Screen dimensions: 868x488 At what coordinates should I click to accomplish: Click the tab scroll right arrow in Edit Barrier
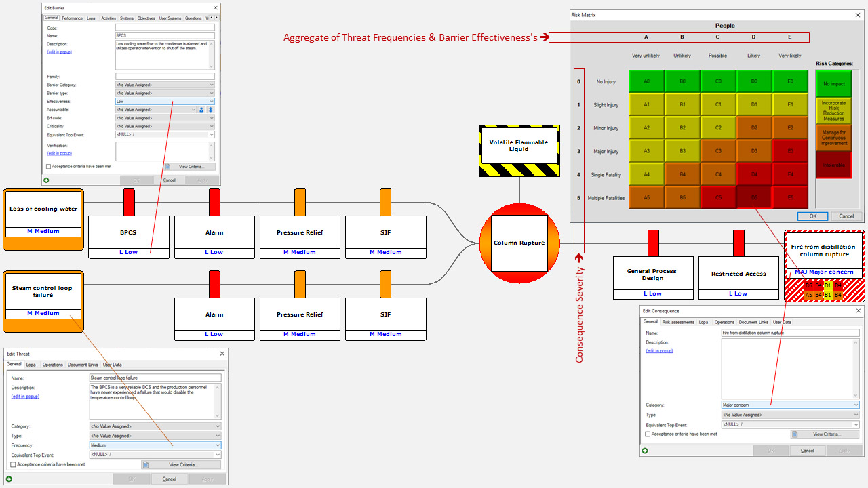tap(217, 18)
